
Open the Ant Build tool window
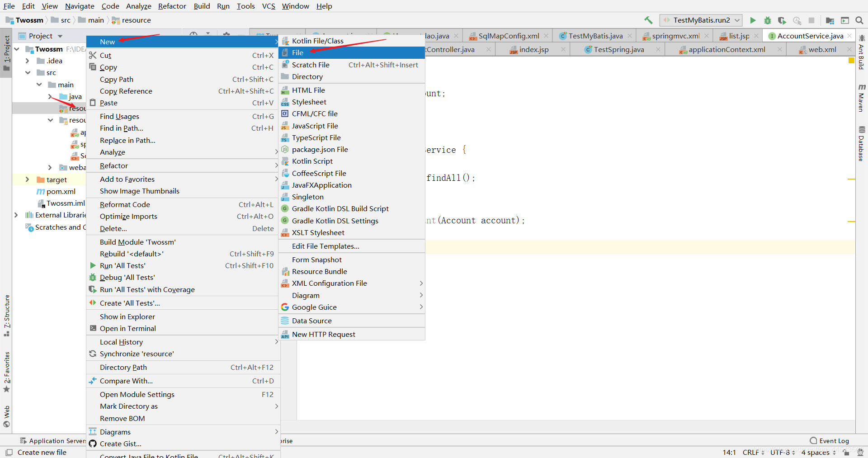pos(862,52)
